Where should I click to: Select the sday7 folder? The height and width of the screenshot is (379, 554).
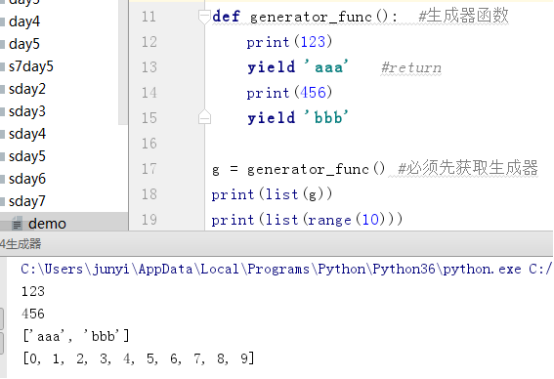click(27, 201)
